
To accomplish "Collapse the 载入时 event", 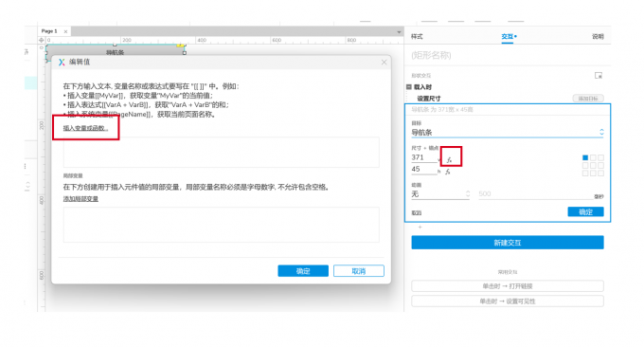I will coord(409,87).
